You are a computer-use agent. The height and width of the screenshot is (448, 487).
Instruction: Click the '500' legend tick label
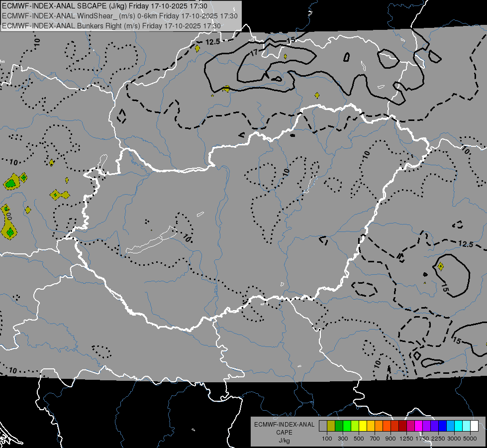[359, 439]
